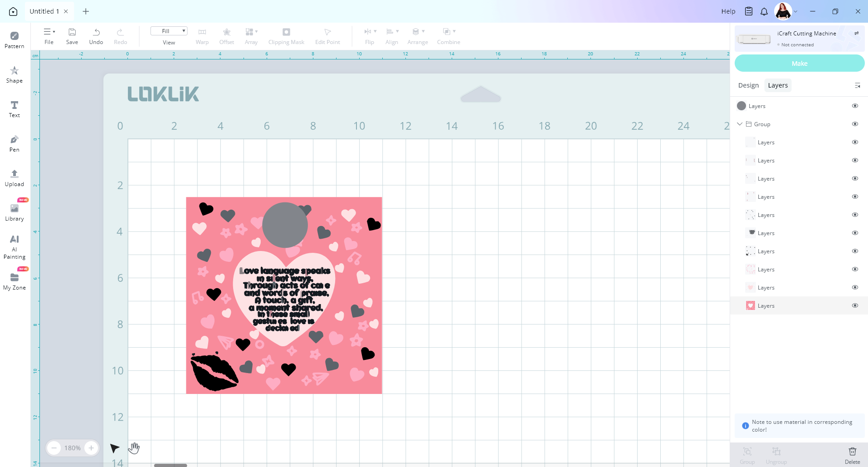Toggle the top Layers row eye icon
The height and width of the screenshot is (467, 868).
(855, 106)
